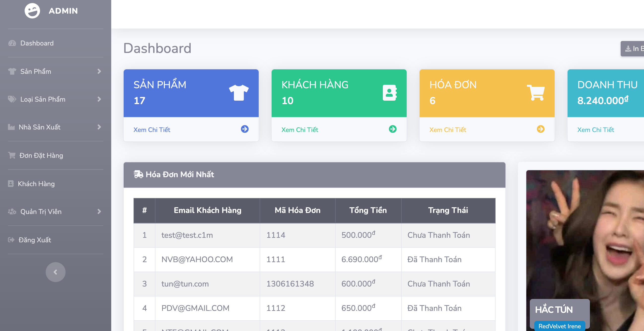Click the address book icon on Khách Hàng card
The width and height of the screenshot is (644, 331).
click(x=389, y=93)
